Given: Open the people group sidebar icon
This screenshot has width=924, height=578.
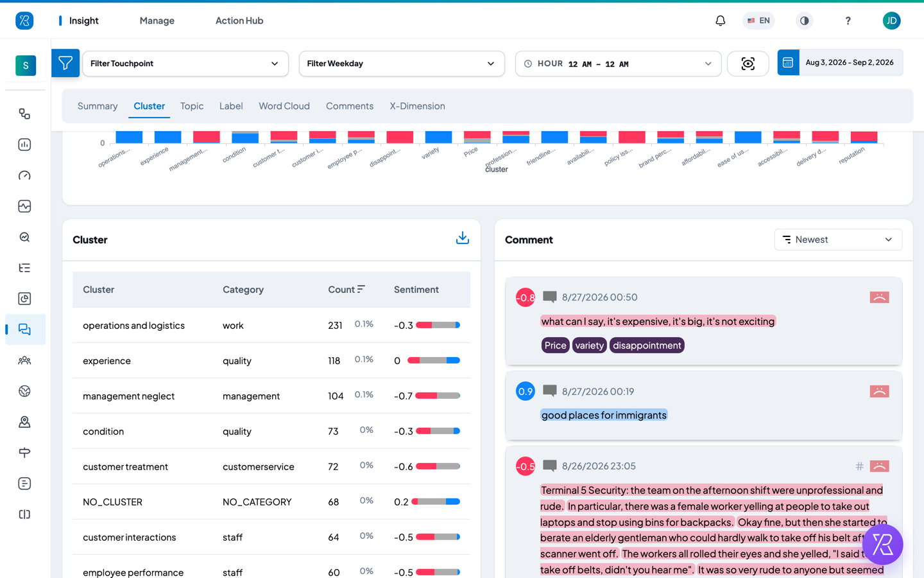Looking at the screenshot, I should click(24, 360).
